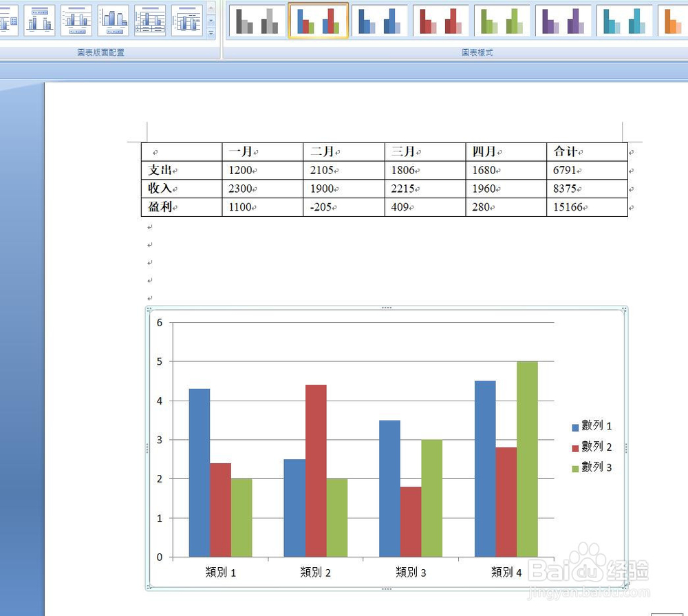Select the 盈利 row header cell

[x=161, y=207]
